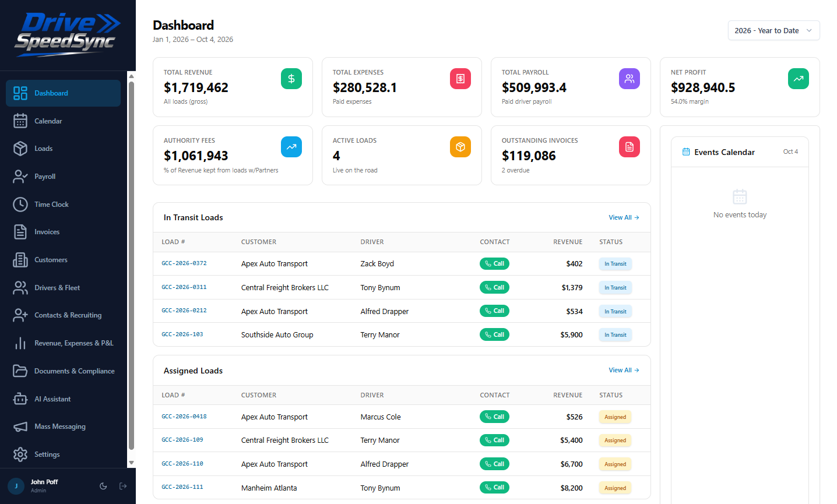Image resolution: width=837 pixels, height=504 pixels.
Task: Toggle dark mode with the moon icon
Action: (x=103, y=486)
